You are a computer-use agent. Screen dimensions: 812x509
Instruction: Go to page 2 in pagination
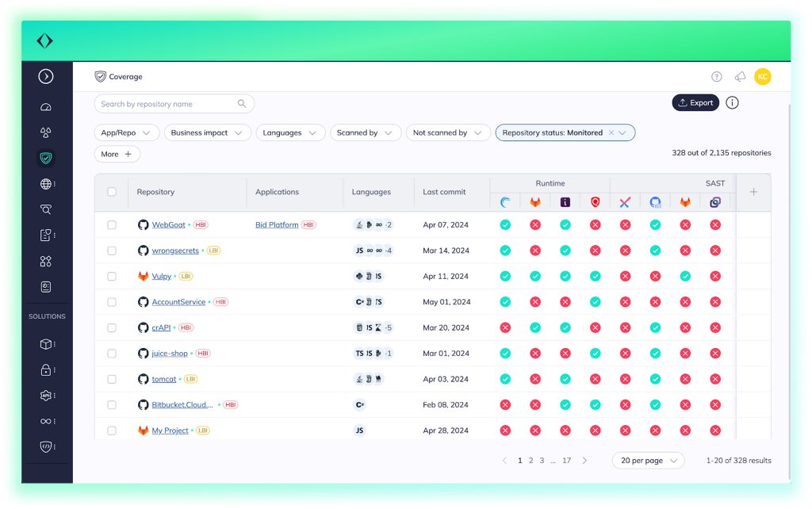[531, 461]
